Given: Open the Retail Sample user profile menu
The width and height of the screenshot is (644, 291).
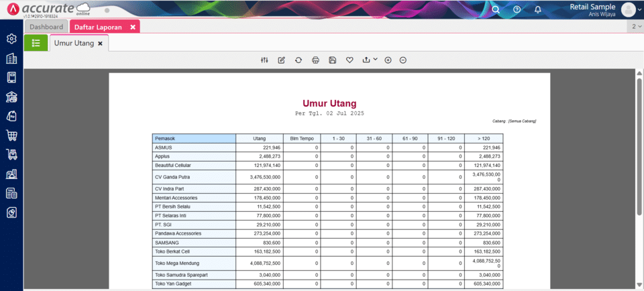Looking at the screenshot, I should click(627, 9).
